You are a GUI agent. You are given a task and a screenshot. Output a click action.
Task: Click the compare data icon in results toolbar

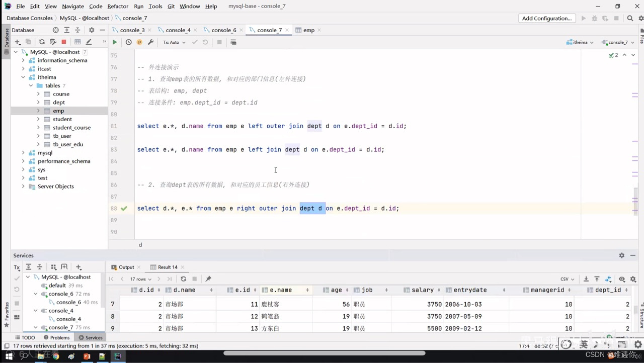pos(608,279)
